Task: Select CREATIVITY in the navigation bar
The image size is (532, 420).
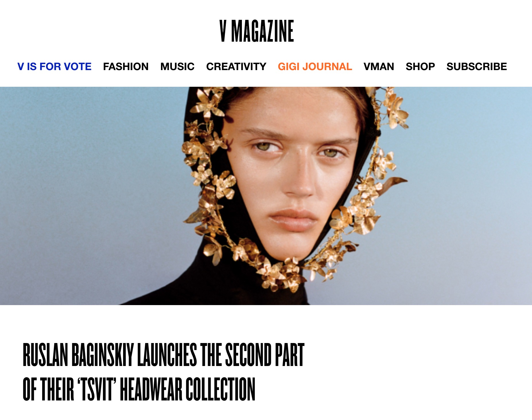Action: (x=236, y=66)
